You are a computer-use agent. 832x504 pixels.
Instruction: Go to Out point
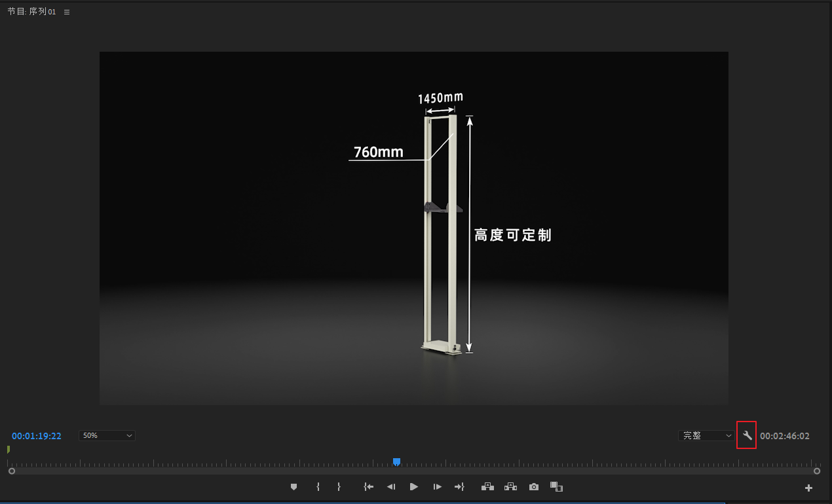click(x=459, y=487)
